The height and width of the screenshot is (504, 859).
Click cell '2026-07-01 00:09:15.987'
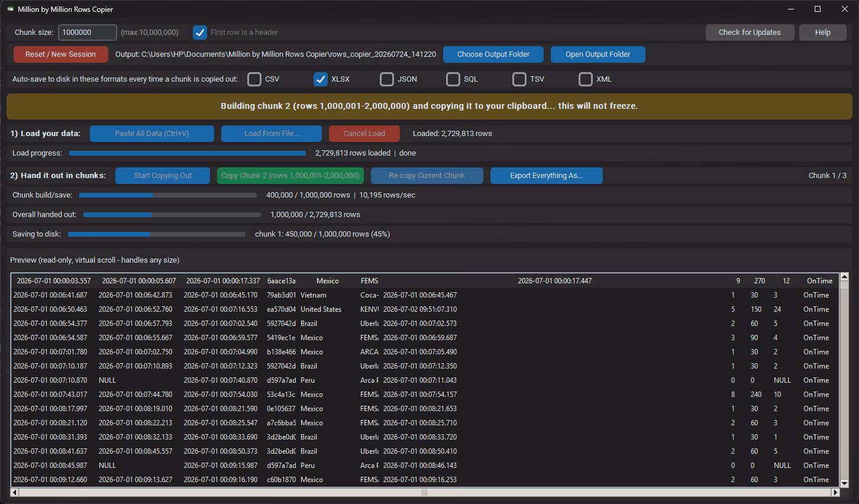[221, 466]
